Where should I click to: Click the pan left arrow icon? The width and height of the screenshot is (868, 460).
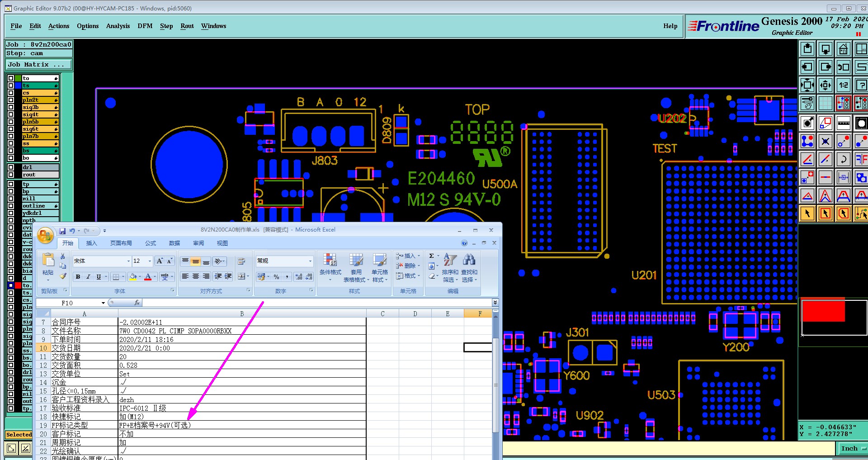[807, 67]
